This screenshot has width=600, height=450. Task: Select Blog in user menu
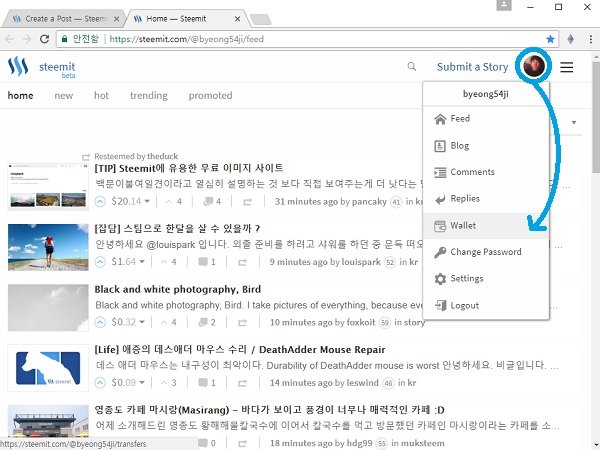click(486, 146)
